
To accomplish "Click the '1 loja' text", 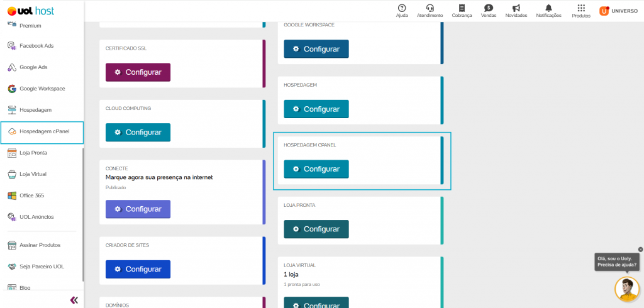I will pyautogui.click(x=291, y=274).
